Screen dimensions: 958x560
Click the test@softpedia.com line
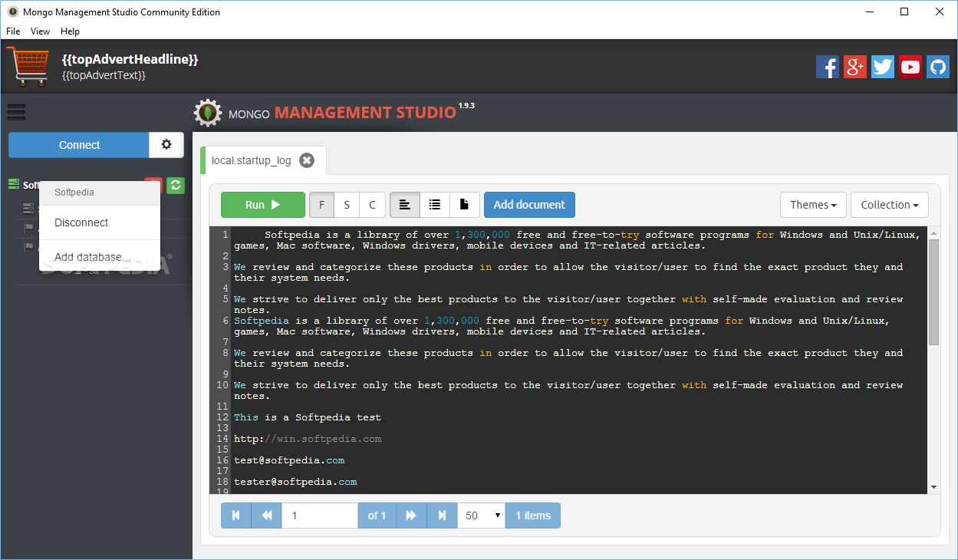tap(289, 460)
